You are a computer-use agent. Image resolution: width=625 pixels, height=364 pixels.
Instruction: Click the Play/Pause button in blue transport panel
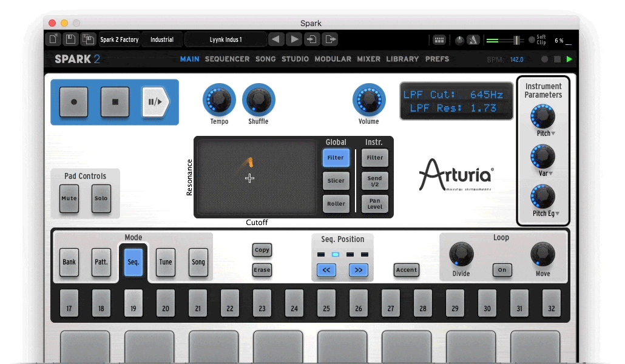(x=155, y=102)
